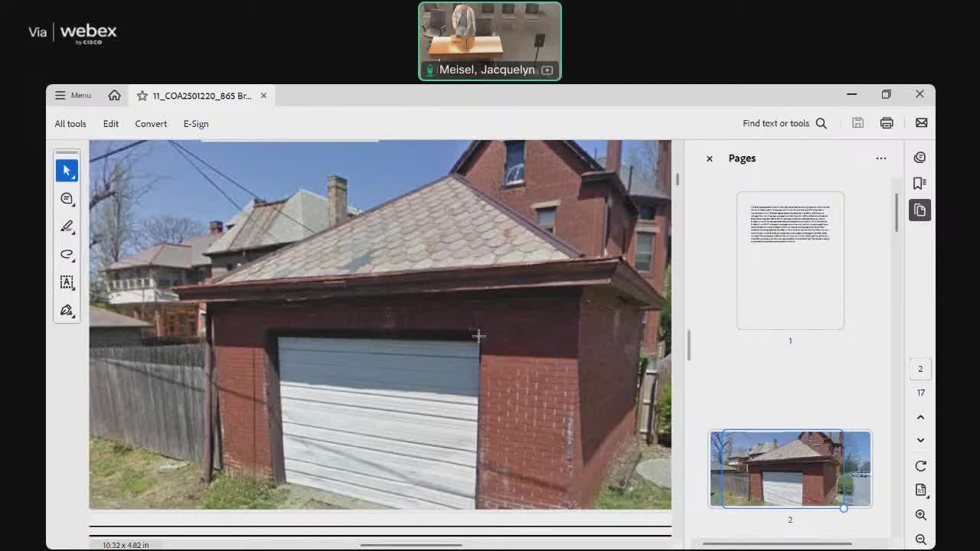Click the magnifier search icon
The image size is (980, 551).
pyautogui.click(x=822, y=123)
